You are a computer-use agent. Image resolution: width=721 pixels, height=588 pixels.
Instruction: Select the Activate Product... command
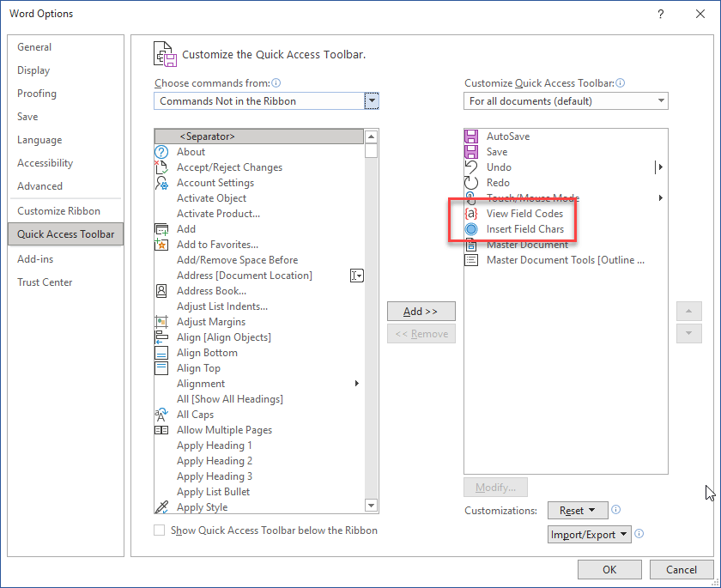259,214
